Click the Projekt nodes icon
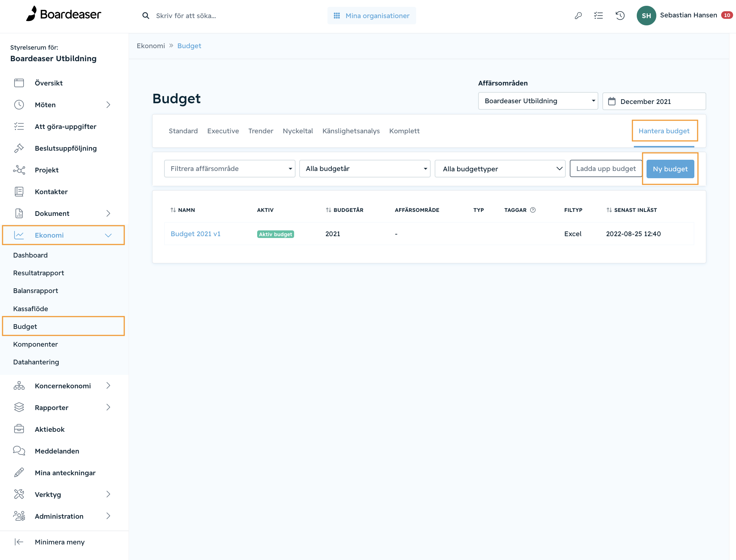This screenshot has height=560, width=736. point(19,170)
